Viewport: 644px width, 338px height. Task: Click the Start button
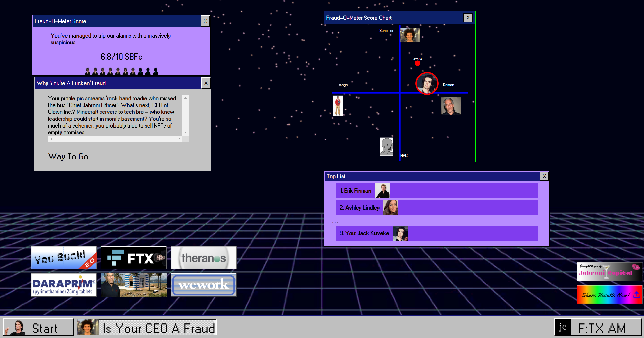click(38, 327)
